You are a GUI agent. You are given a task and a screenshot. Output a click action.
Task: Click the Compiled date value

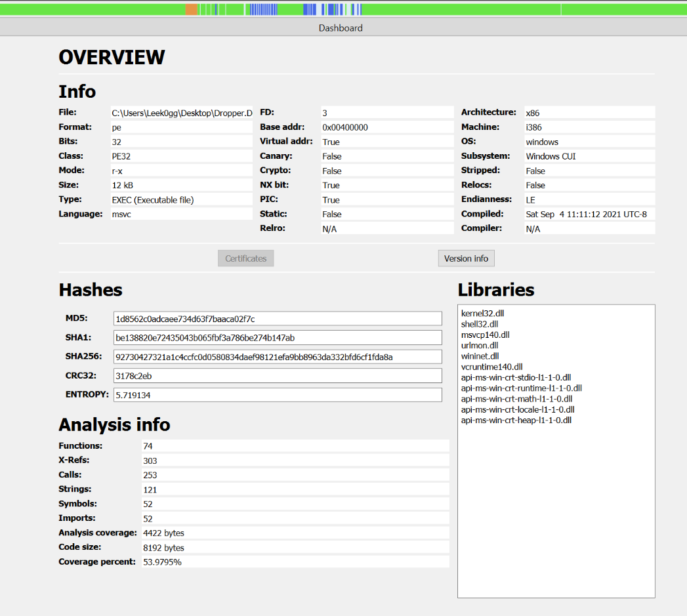click(589, 214)
